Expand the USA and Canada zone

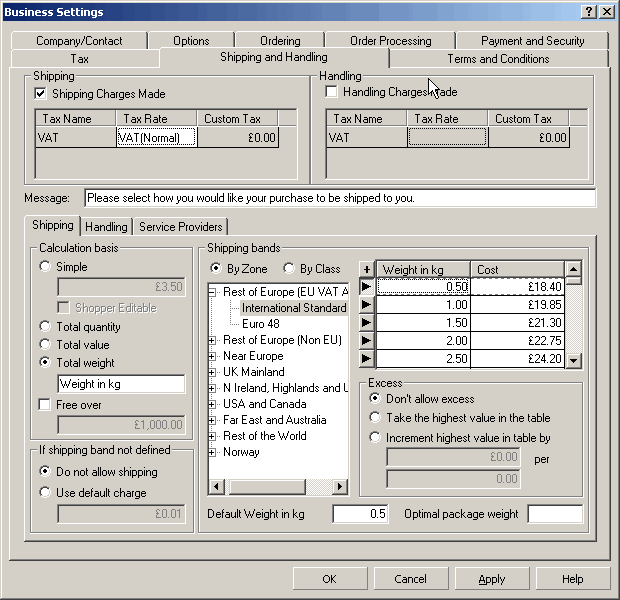click(213, 404)
